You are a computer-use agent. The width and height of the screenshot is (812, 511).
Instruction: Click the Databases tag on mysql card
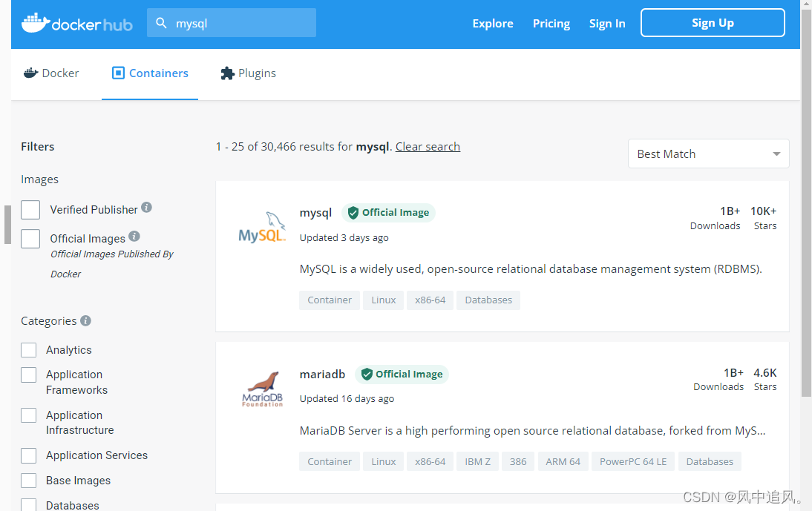click(x=488, y=300)
